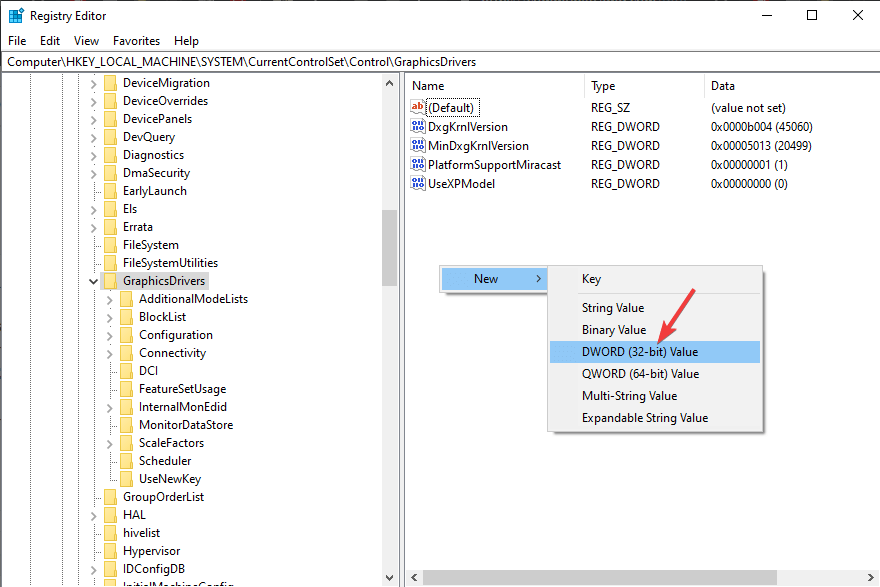This screenshot has width=880, height=587.
Task: Click the (Default) string value icon
Action: [418, 107]
